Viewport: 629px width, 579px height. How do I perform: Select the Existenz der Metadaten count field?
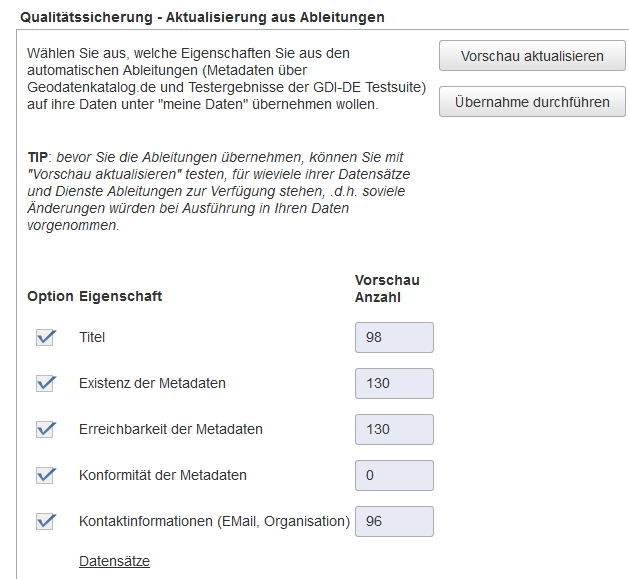coord(394,383)
